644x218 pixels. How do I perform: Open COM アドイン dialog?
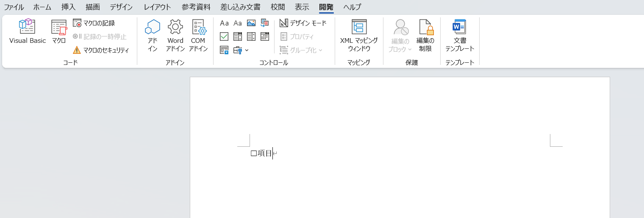(x=198, y=36)
